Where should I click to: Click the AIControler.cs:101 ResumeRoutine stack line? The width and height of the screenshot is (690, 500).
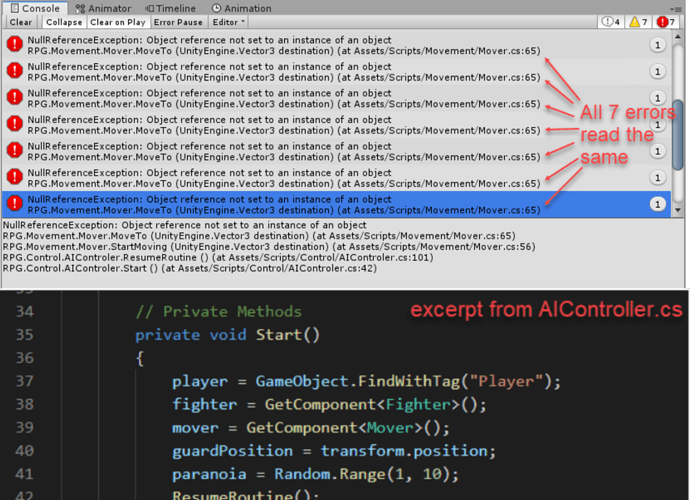click(x=218, y=257)
